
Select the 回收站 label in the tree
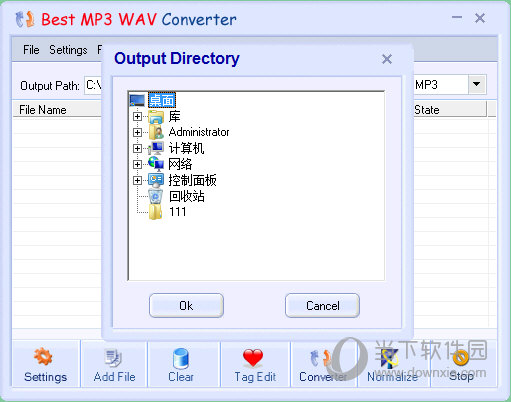coord(186,196)
